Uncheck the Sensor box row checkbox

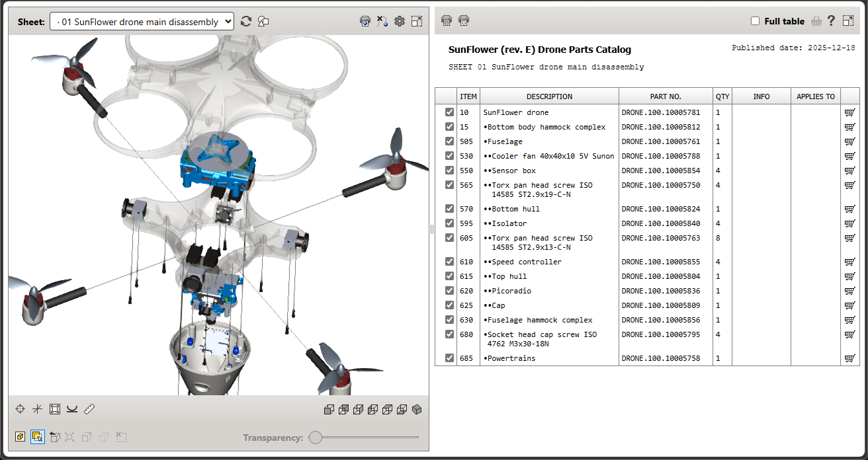pos(450,171)
